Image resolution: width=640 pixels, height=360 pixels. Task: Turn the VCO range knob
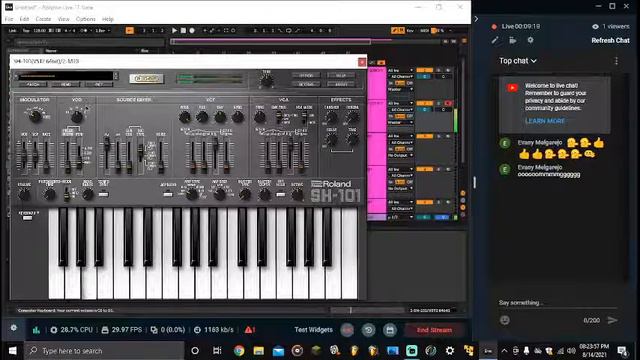(77, 117)
